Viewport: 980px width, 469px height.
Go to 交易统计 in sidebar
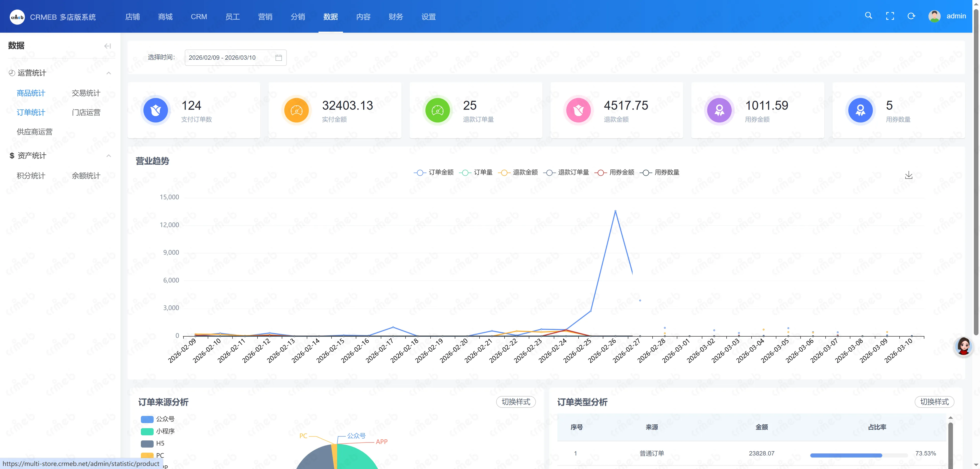(86, 93)
